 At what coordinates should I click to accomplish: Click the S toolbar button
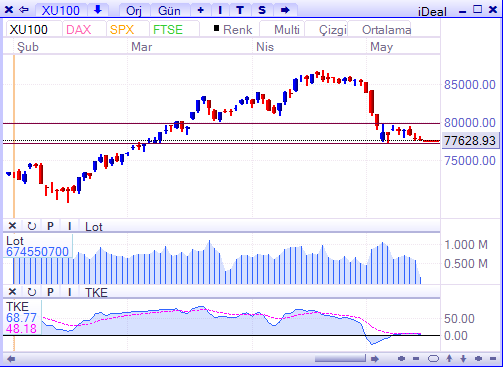262,10
